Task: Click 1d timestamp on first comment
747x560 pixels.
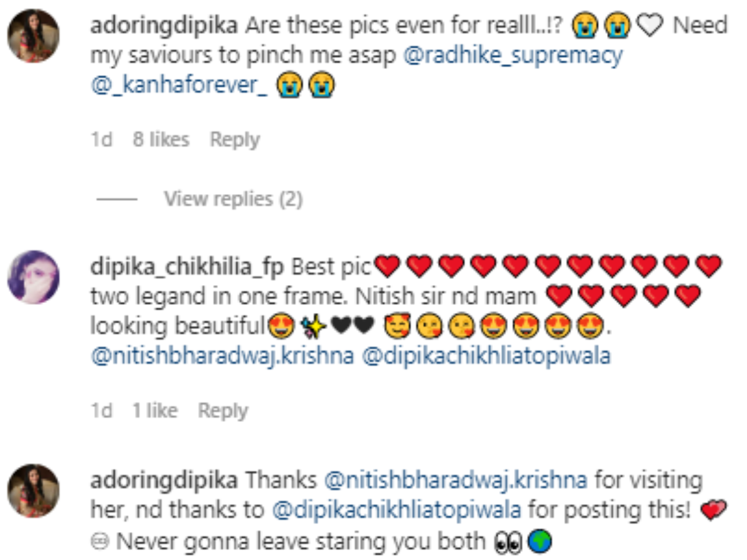Action: 101,140
